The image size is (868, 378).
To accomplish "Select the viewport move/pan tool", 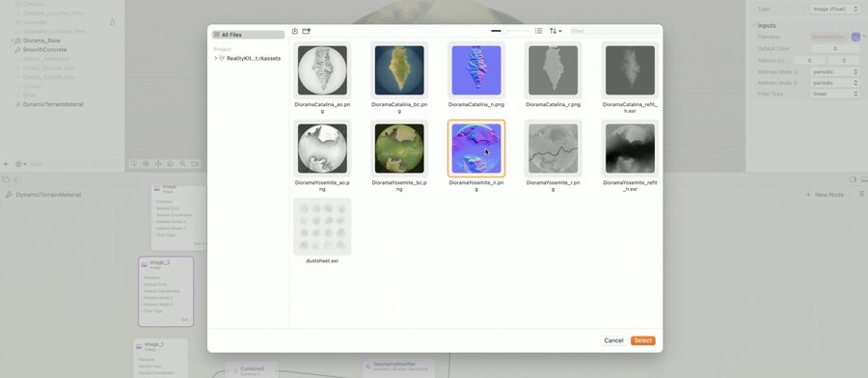I will [x=158, y=164].
